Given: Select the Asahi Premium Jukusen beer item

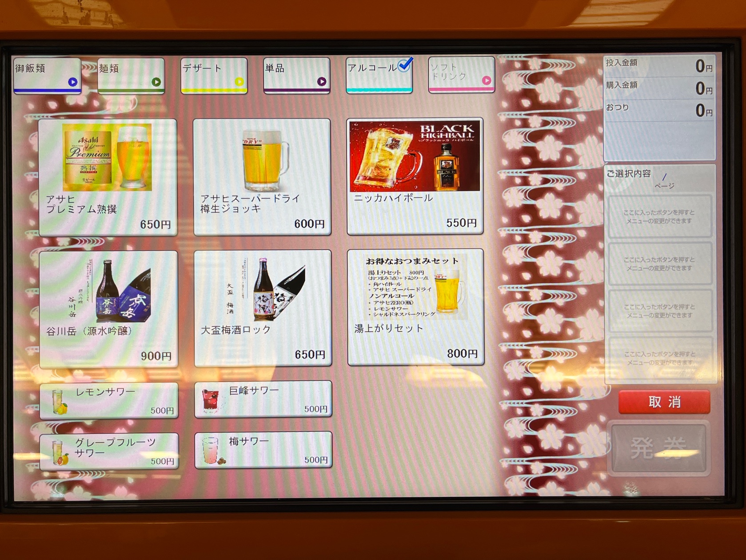Looking at the screenshot, I should pos(108,176).
